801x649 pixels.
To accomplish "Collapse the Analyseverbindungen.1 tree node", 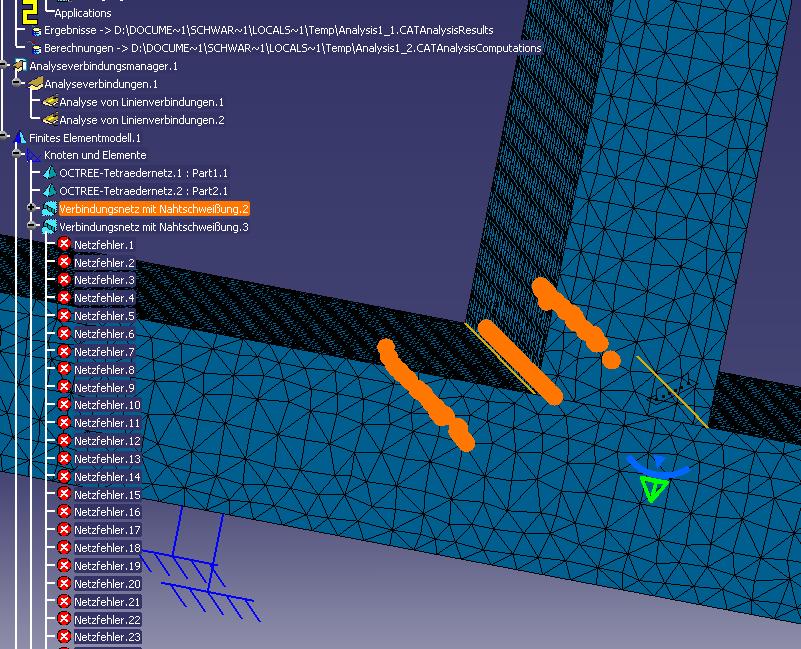I will point(18,82).
